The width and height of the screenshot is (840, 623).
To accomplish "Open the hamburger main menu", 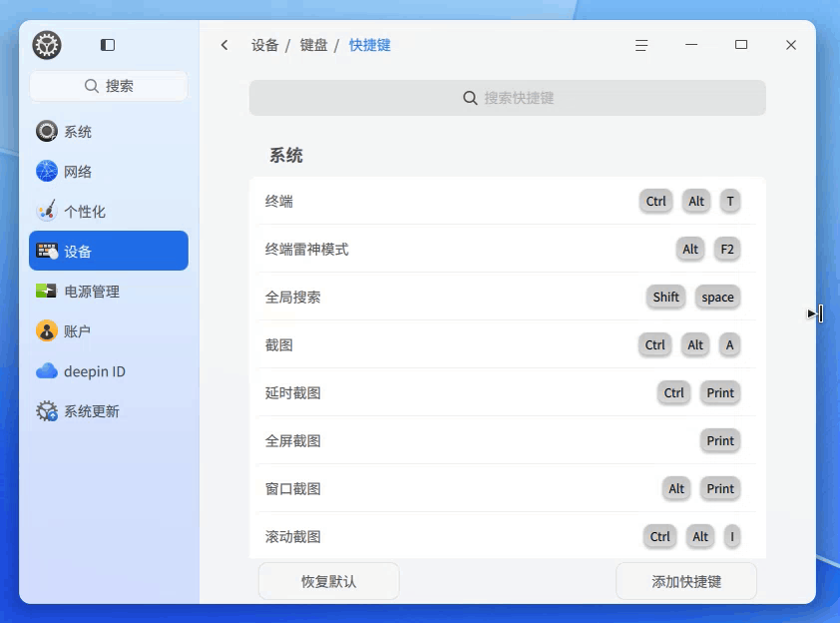I will click(x=641, y=45).
